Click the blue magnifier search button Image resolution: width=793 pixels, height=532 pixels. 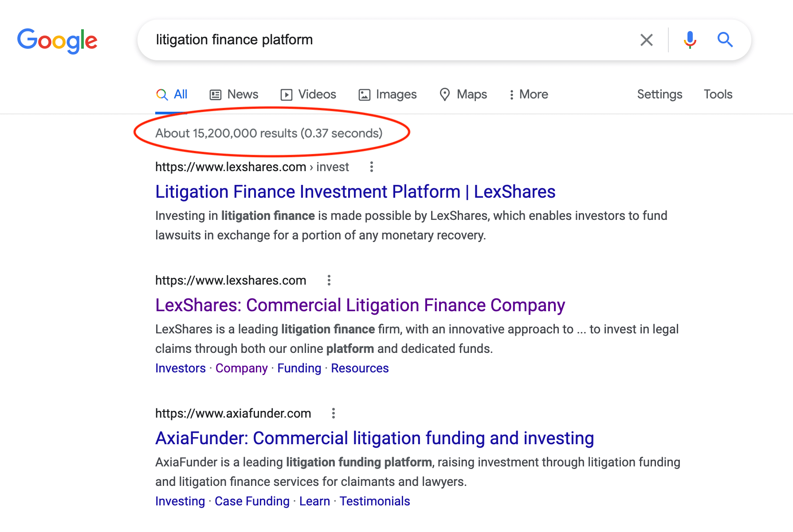pos(725,40)
